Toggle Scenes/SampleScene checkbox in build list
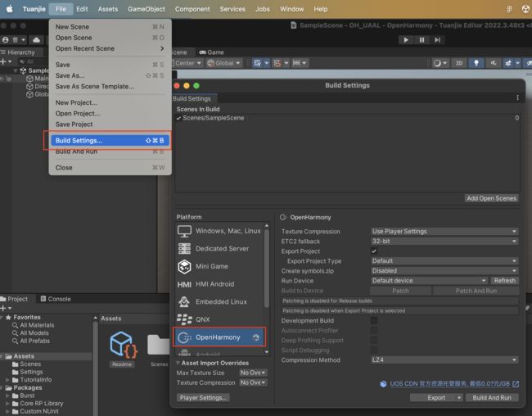532x416 pixels. pos(178,118)
